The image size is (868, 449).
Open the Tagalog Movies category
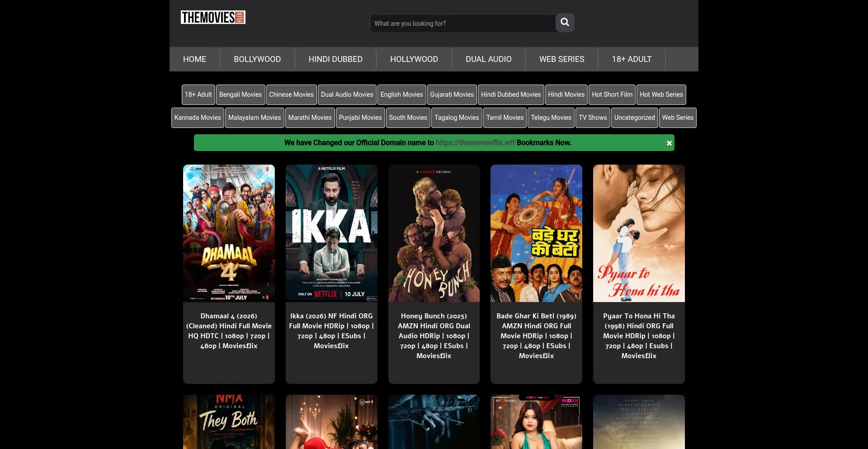(457, 118)
